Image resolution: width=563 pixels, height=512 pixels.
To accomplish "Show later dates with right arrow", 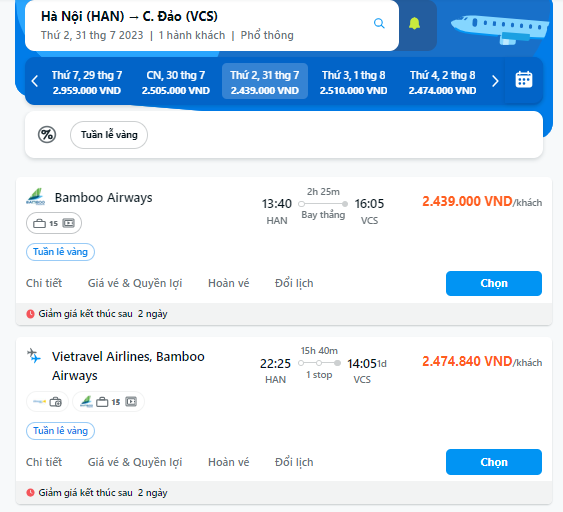I will coord(495,81).
